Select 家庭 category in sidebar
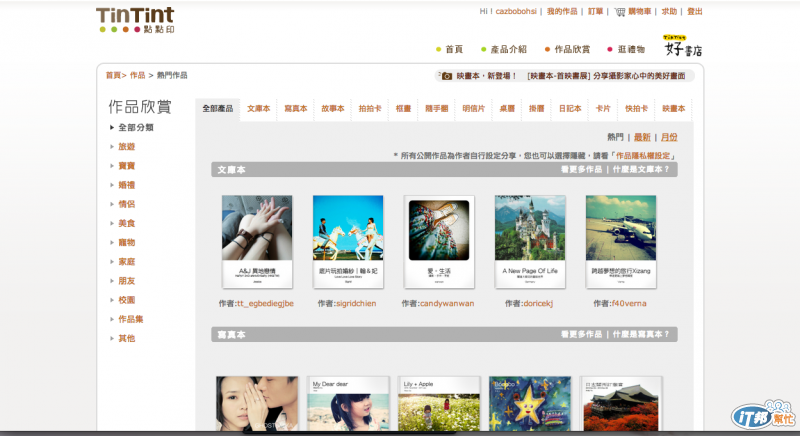800x436 pixels. (x=127, y=262)
